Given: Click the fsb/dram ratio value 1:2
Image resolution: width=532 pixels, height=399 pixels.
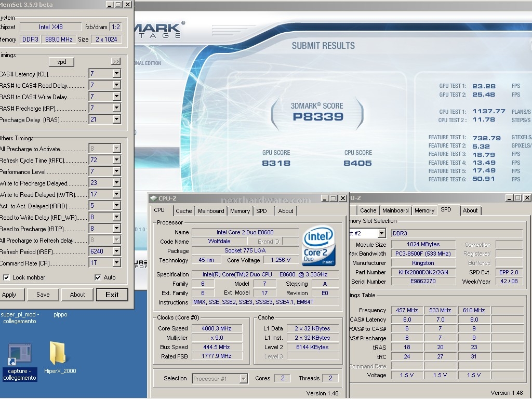Looking at the screenshot, I should point(116,27).
